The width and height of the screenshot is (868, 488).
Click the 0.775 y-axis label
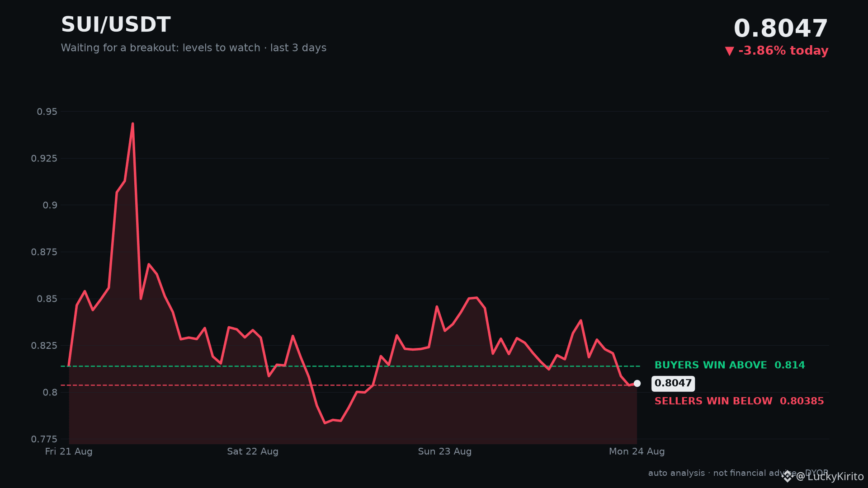(44, 439)
